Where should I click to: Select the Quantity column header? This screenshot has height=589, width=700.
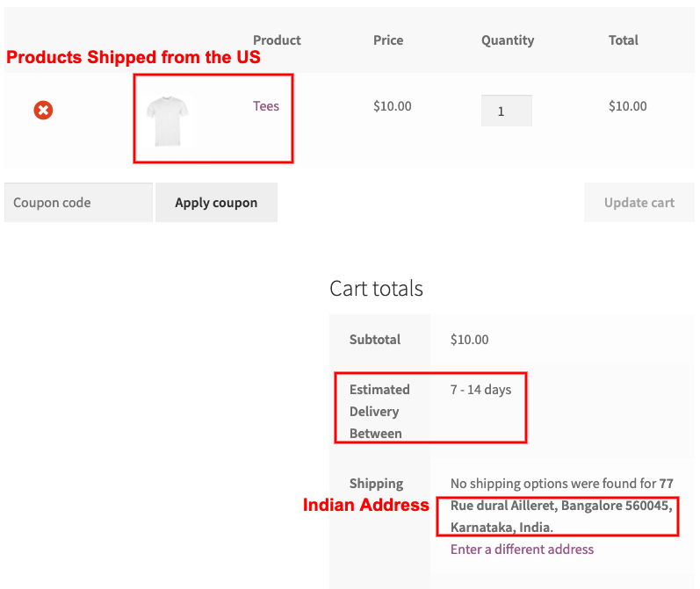(x=508, y=40)
